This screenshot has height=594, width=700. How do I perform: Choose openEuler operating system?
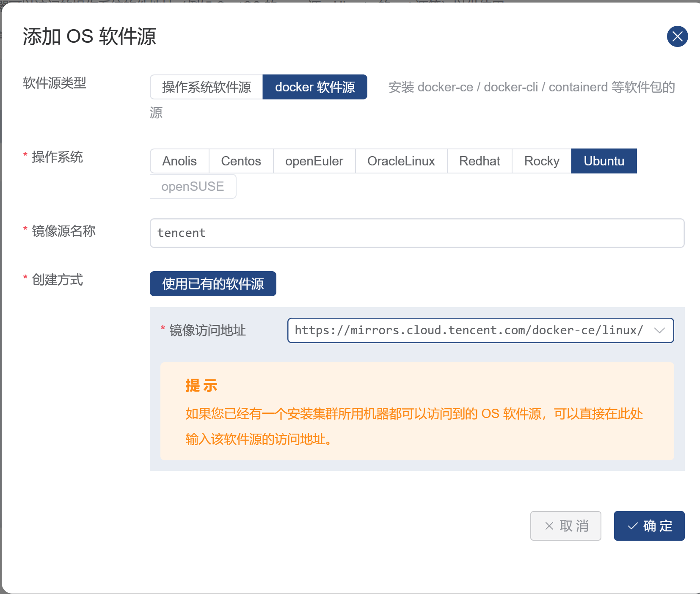tap(314, 161)
